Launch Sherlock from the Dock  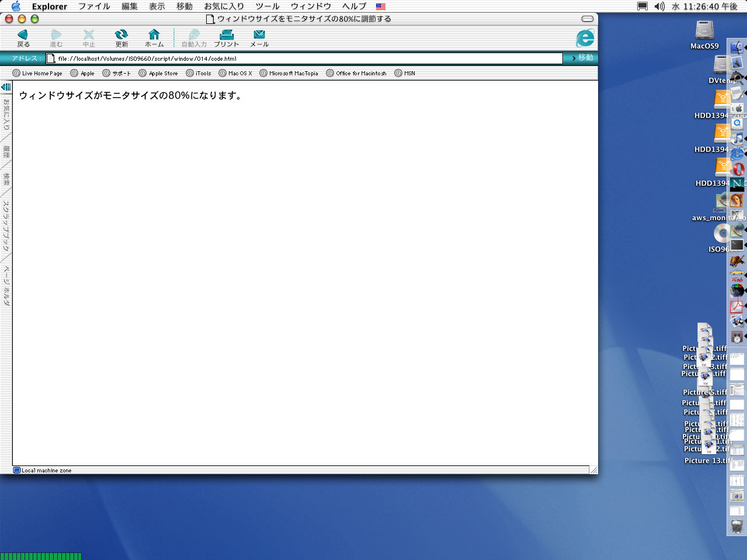coord(737,78)
